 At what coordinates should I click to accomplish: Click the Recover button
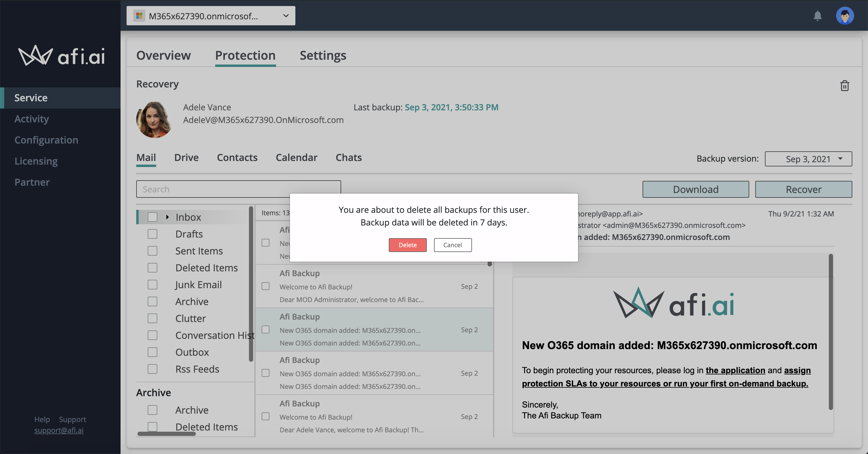(803, 189)
